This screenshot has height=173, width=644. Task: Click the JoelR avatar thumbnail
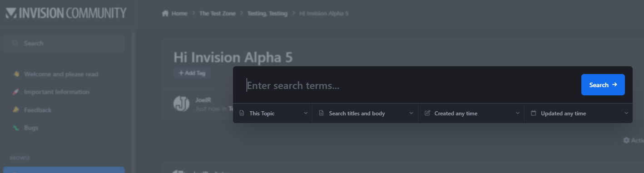[x=181, y=103]
